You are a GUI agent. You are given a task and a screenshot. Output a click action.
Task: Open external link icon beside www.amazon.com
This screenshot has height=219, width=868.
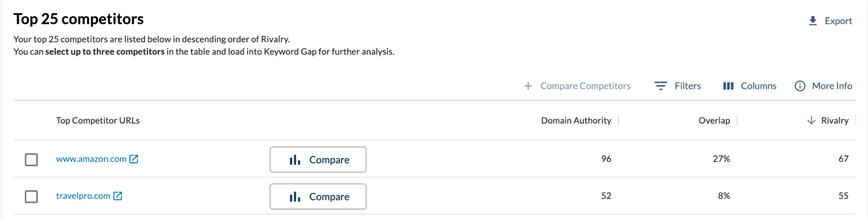pos(134,159)
